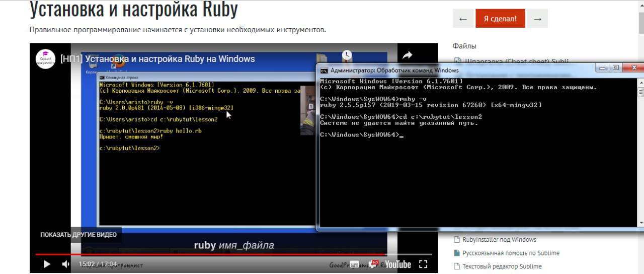The width and height of the screenshot is (644, 274).
Task: Switch video to fullscreen
Action: 423,264
